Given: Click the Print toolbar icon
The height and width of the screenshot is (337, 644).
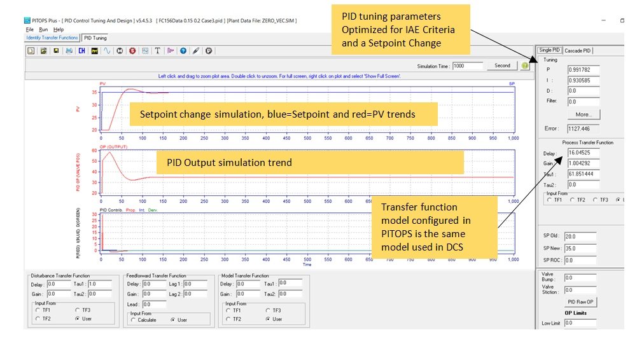Looking at the screenshot, I should pos(69,50).
